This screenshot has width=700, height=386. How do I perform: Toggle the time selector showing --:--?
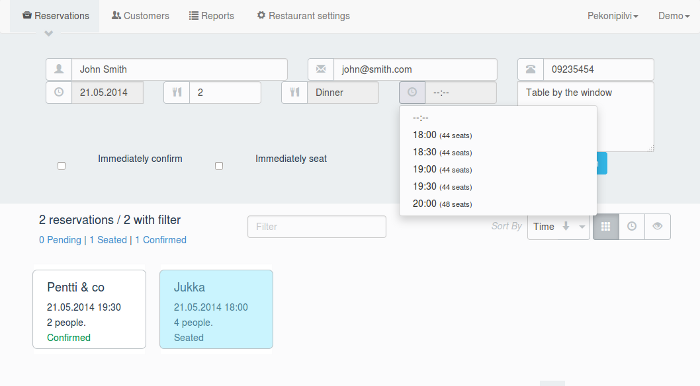(461, 92)
